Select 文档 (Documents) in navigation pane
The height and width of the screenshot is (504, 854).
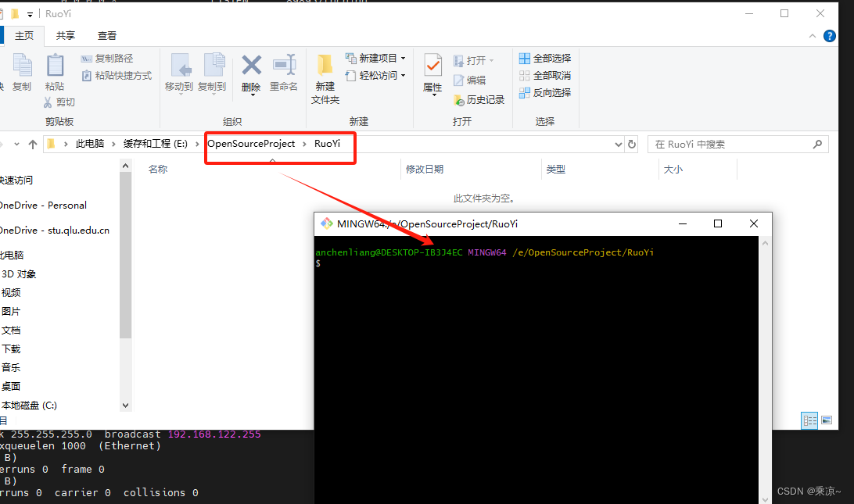coord(11,331)
